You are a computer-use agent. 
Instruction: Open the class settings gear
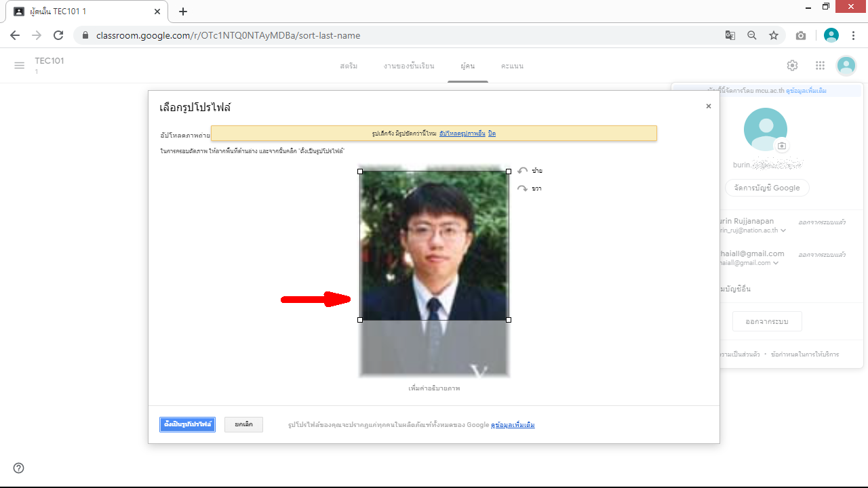pyautogui.click(x=792, y=66)
